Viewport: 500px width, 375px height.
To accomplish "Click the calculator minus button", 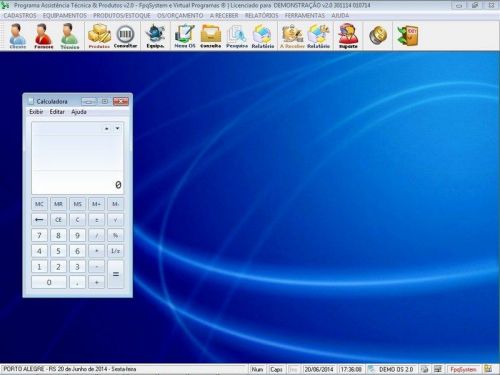I will (x=96, y=267).
